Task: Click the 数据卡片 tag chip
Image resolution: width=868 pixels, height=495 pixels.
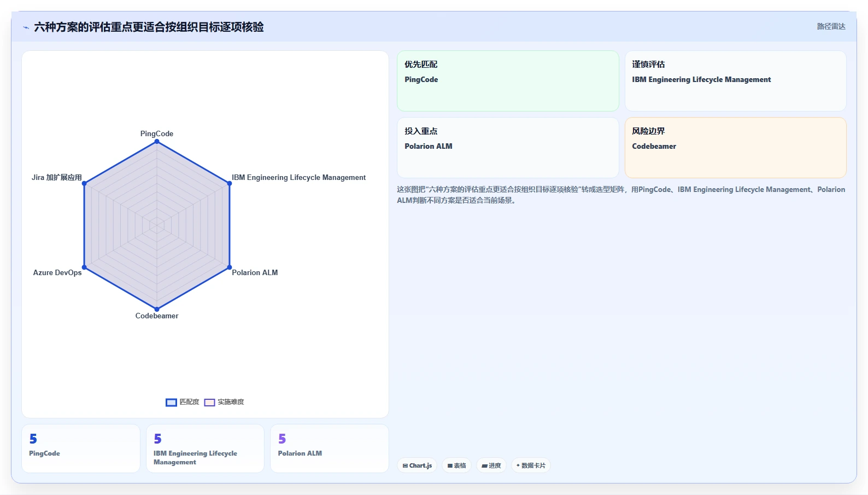Action: pos(531,465)
